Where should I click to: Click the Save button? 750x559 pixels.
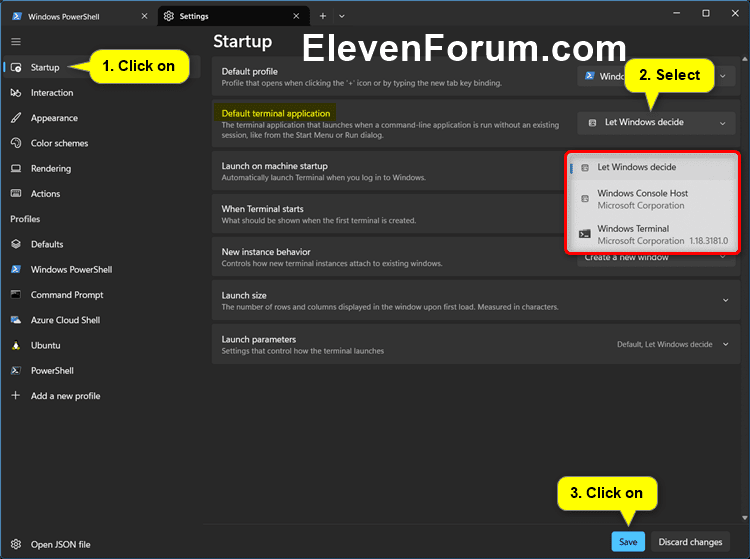pos(628,541)
